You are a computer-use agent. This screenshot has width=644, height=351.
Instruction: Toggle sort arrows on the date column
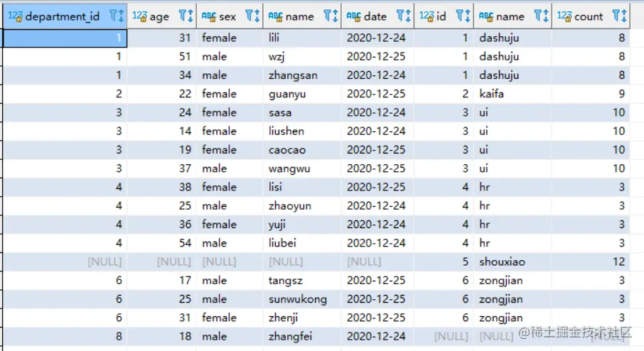(408, 16)
